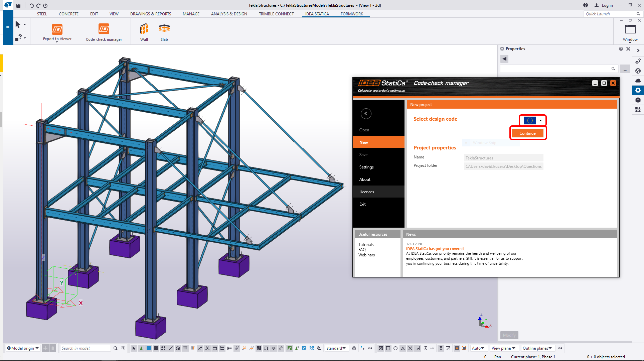Screen dimensions: 644x361
Task: Click the Project folder path field
Action: (x=503, y=166)
